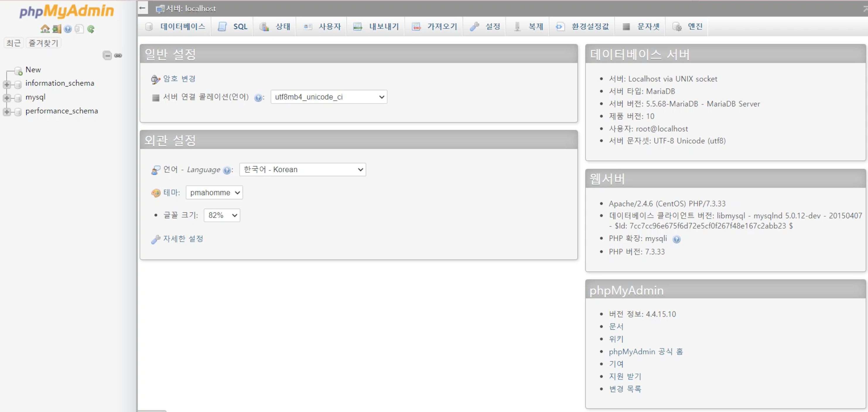
Task: Open the font size 82% dropdown
Action: point(222,215)
